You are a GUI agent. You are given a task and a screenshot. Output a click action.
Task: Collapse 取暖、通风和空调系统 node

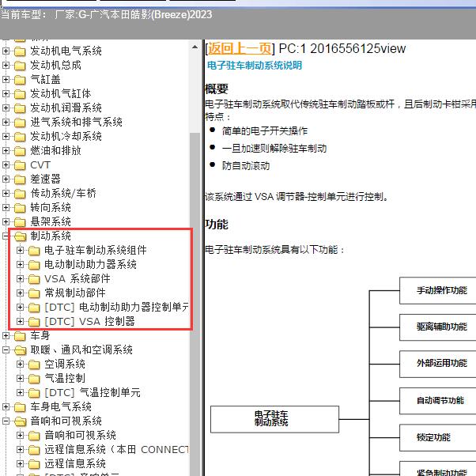(6, 349)
